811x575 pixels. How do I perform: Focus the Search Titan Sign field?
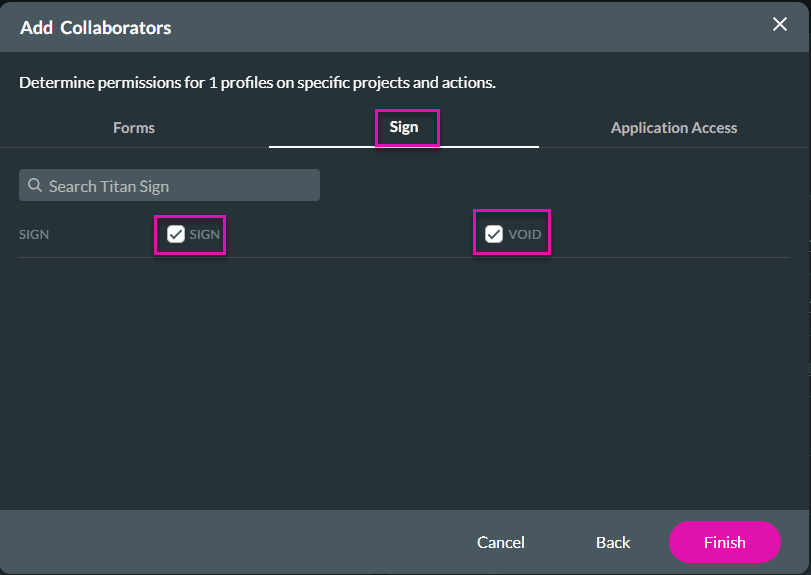tap(180, 186)
